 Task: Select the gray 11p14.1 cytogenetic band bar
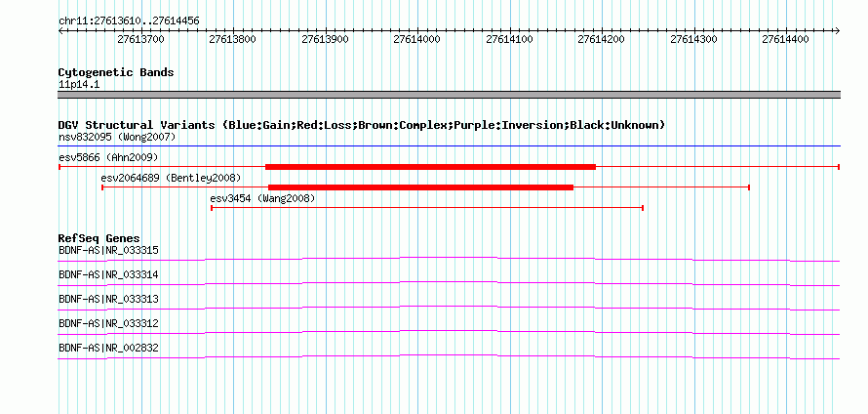coord(449,95)
